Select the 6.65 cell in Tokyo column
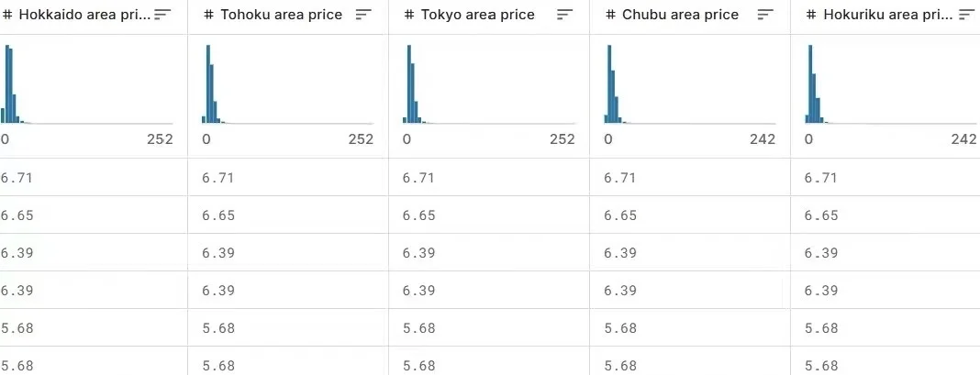Screen dimensions: 980x375 pyautogui.click(x=419, y=215)
